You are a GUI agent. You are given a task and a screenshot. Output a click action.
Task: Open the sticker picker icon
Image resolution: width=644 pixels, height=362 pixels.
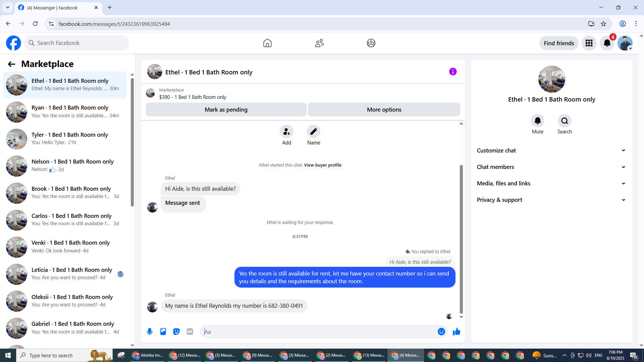coord(176,331)
